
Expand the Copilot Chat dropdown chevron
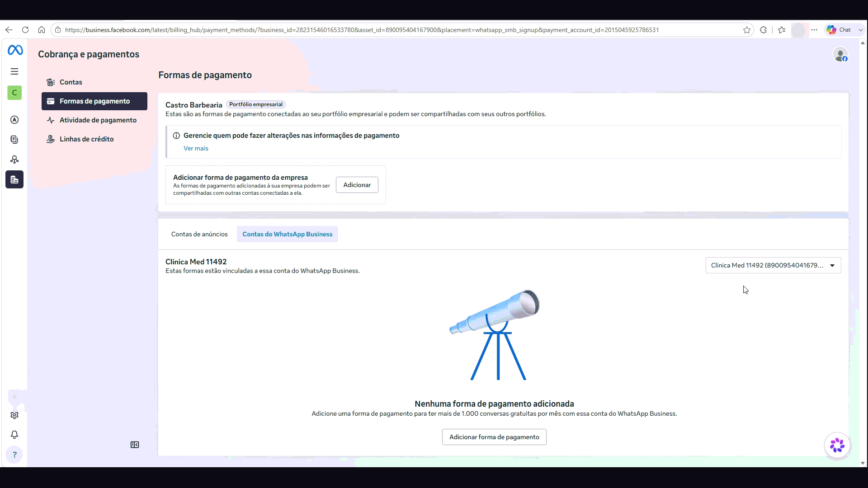click(x=860, y=30)
